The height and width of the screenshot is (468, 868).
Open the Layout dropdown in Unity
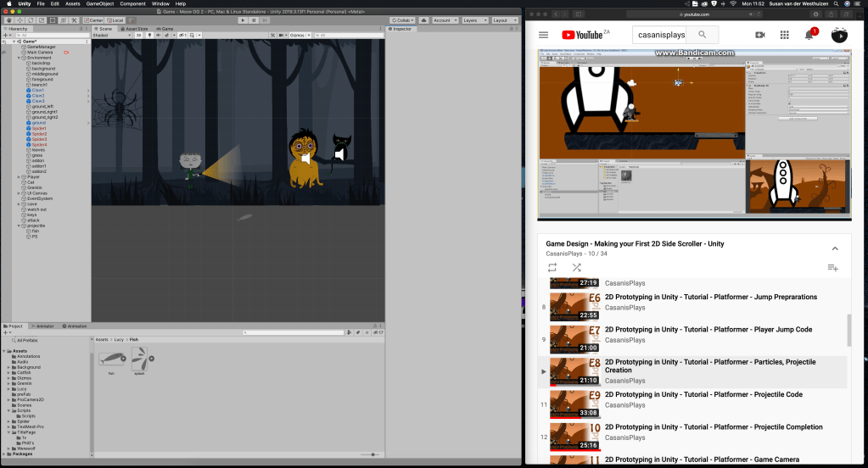click(x=504, y=19)
